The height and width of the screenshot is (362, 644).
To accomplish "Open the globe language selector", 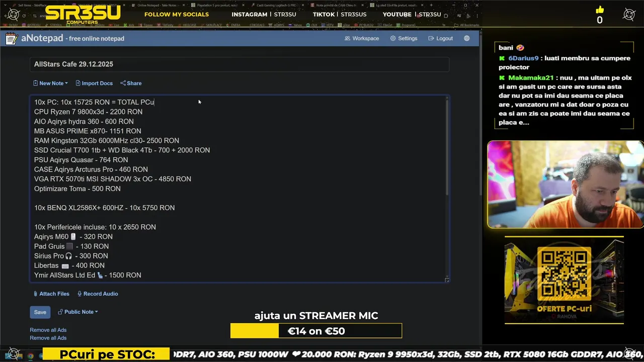I will click(467, 38).
